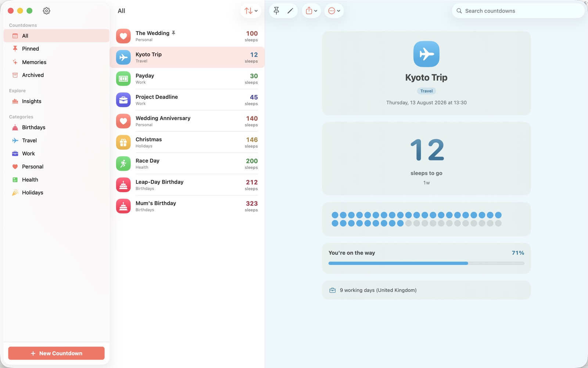Filter by Health category
588x368 pixels.
57,180
